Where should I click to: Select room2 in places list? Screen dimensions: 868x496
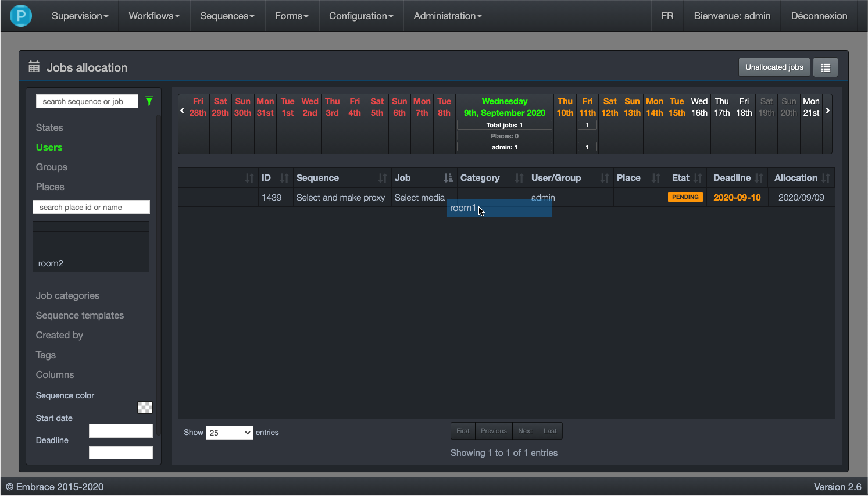tap(91, 263)
